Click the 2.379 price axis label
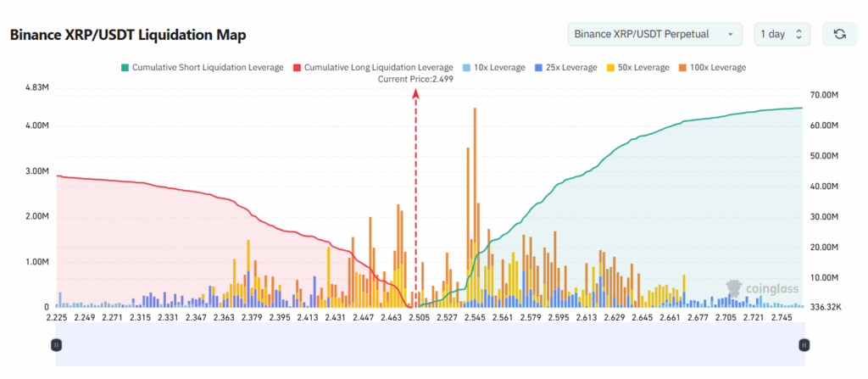 (252, 318)
